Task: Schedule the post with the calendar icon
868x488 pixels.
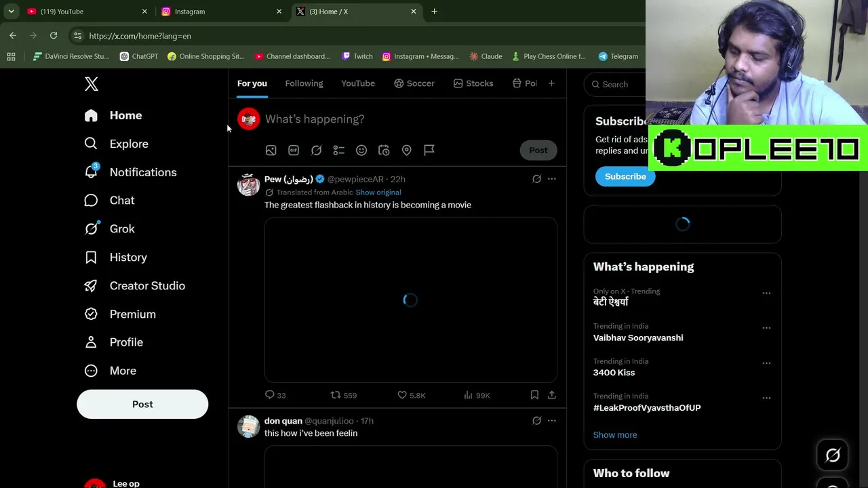Action: (384, 150)
